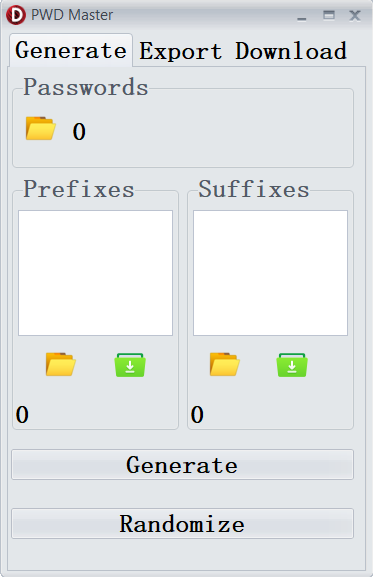The image size is (373, 577).
Task: Minimize the PWD Master window
Action: coord(302,18)
